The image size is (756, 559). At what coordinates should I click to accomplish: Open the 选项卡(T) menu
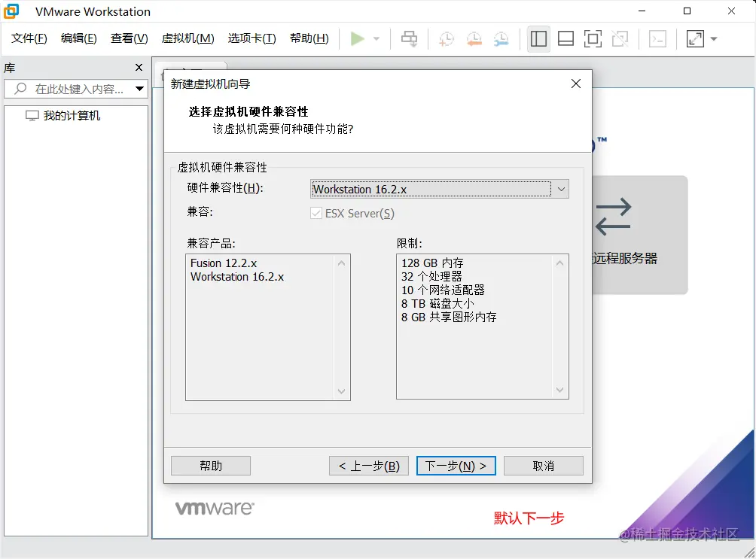(251, 38)
